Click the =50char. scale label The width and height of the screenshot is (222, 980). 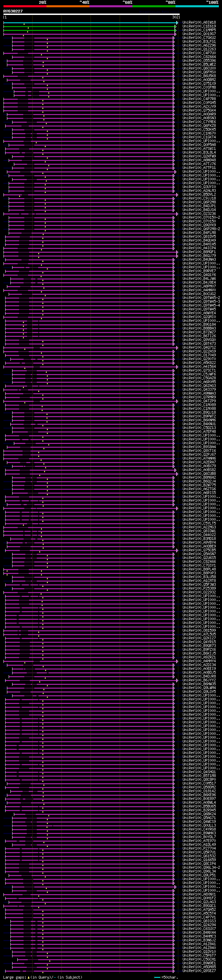coord(169,977)
